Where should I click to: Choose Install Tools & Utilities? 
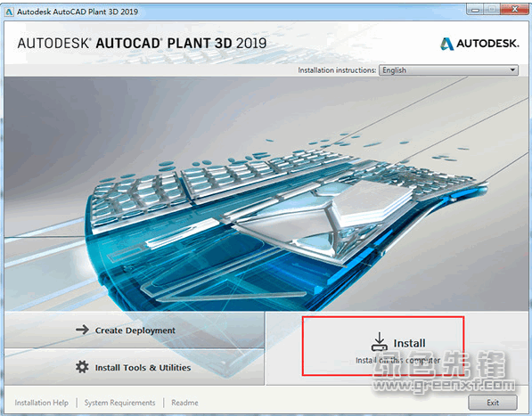(x=135, y=367)
